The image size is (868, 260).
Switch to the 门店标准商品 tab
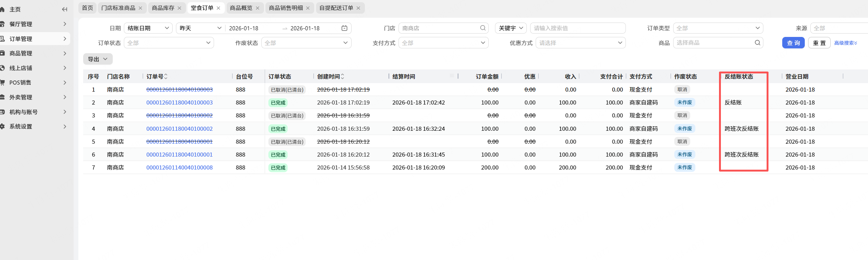click(x=118, y=8)
